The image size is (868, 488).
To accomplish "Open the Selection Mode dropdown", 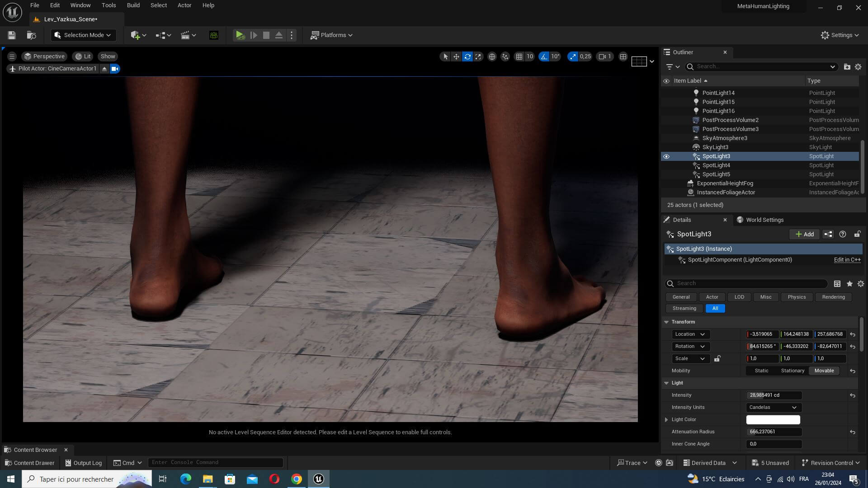I will pos(83,35).
